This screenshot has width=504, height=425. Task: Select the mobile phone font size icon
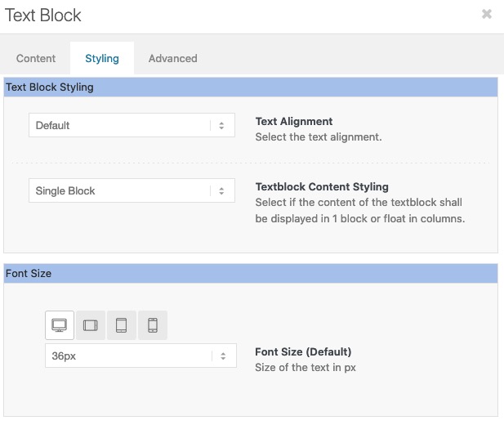click(x=153, y=325)
